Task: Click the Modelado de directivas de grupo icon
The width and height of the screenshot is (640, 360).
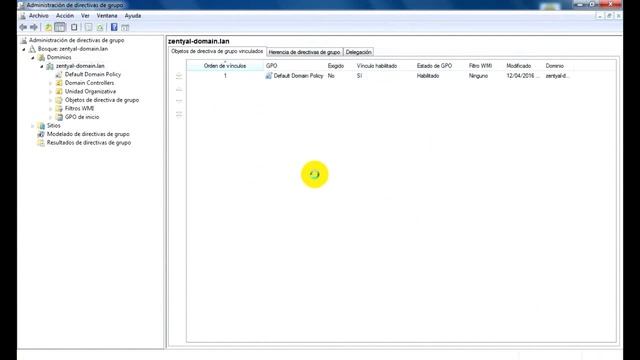Action: point(41,134)
